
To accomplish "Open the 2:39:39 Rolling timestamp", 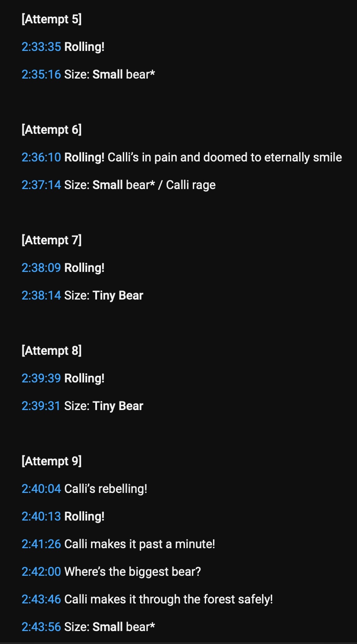I will pyautogui.click(x=41, y=378).
